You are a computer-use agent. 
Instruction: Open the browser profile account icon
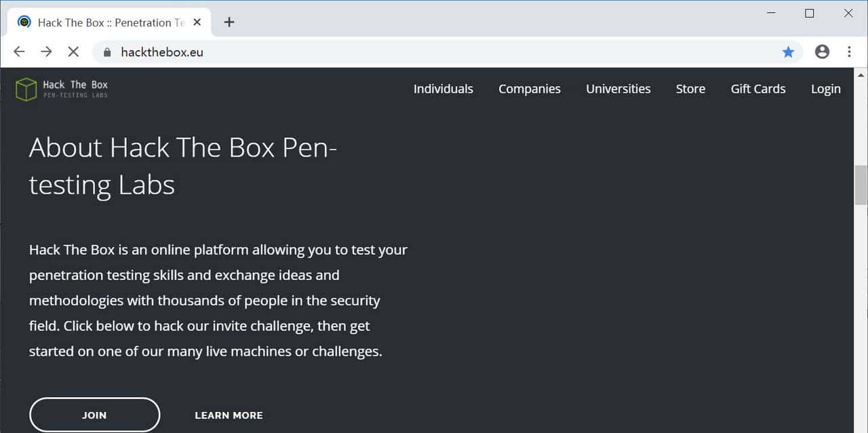822,51
